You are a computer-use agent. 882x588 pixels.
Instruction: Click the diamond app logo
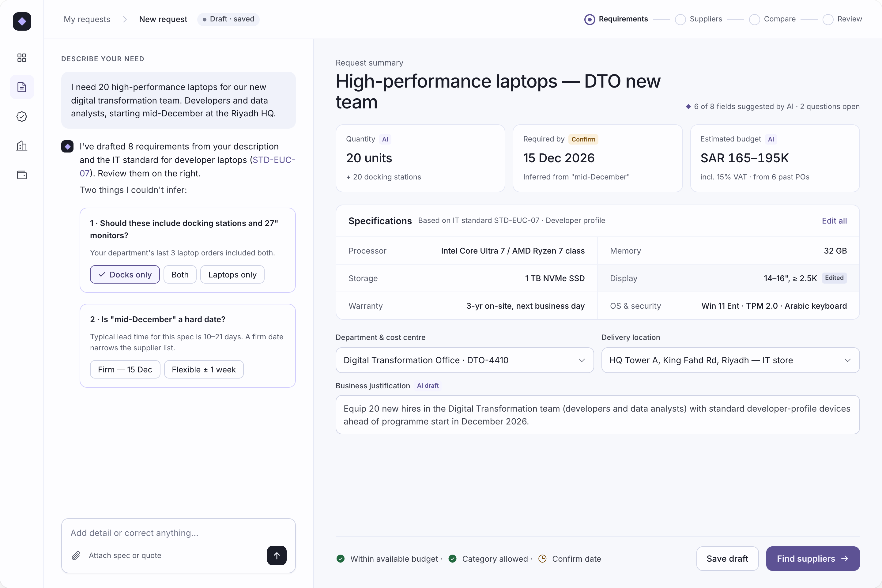22,21
